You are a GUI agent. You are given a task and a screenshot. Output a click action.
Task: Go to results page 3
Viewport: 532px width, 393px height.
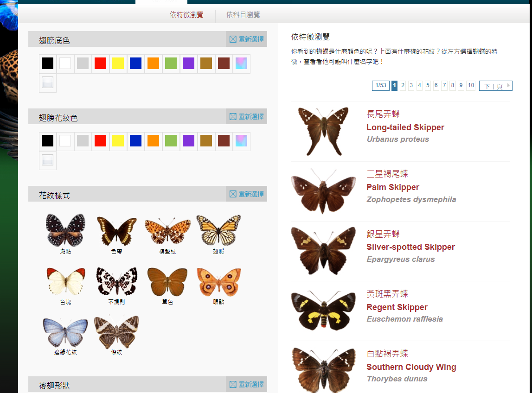pyautogui.click(x=411, y=85)
